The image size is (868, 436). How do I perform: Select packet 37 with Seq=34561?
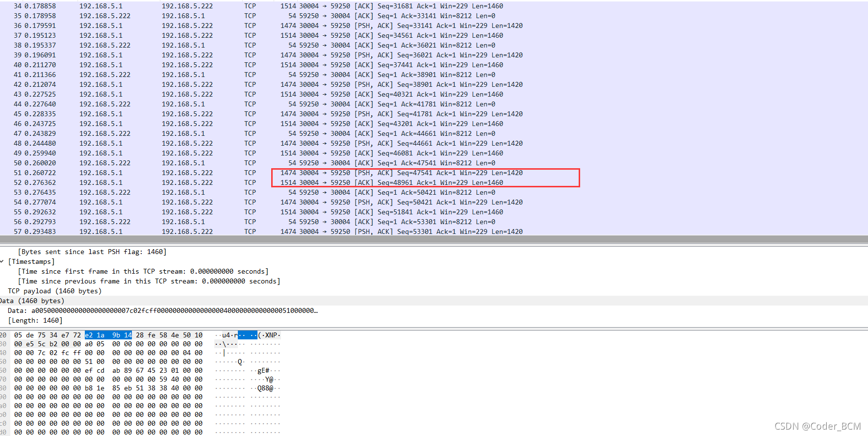[x=434, y=35]
